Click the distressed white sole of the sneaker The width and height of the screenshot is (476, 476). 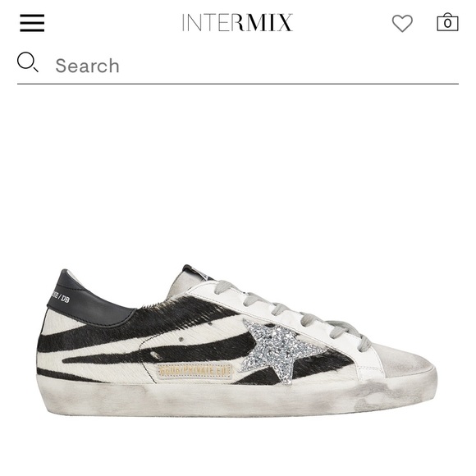pos(237,397)
